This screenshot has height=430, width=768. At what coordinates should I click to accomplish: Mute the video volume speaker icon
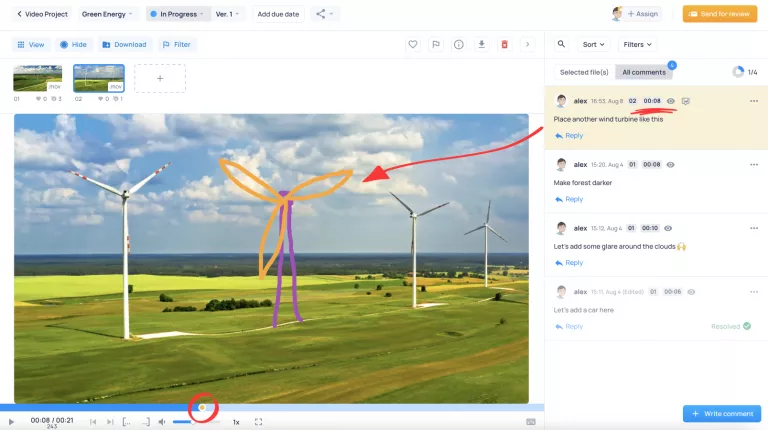pos(163,422)
